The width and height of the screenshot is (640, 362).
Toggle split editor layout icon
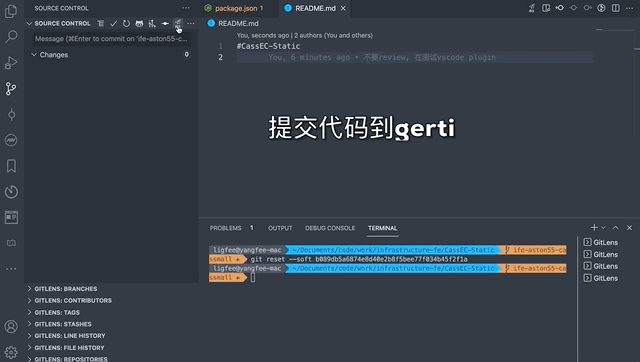[616, 8]
